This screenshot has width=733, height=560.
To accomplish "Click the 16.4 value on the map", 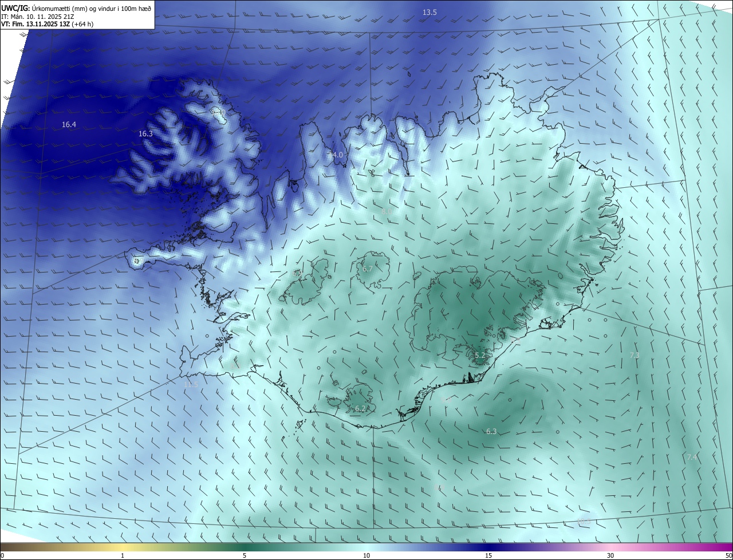I will pyautogui.click(x=69, y=124).
